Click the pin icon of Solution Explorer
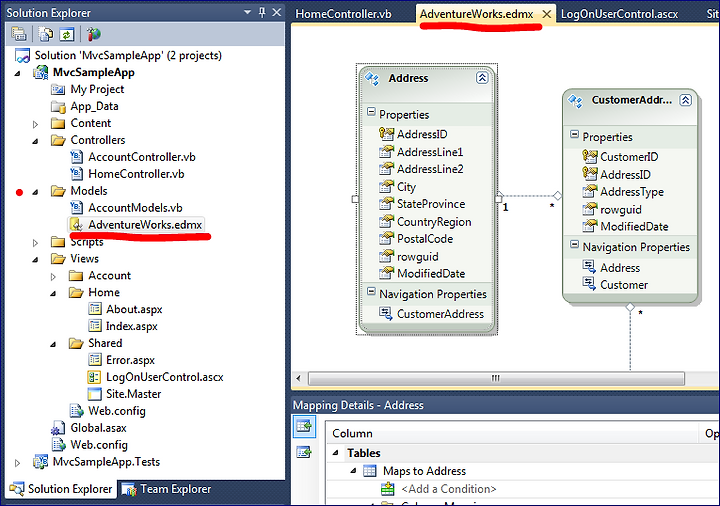The width and height of the screenshot is (720, 506). click(262, 12)
